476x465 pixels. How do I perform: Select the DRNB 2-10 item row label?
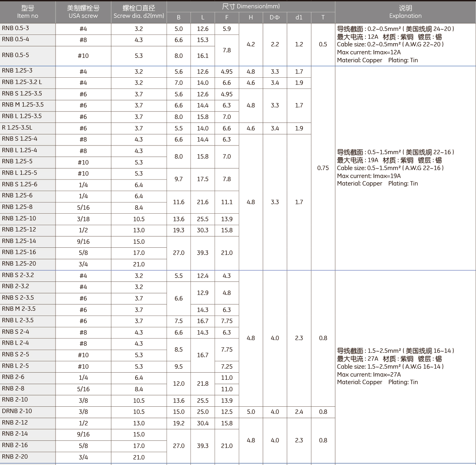17,411
